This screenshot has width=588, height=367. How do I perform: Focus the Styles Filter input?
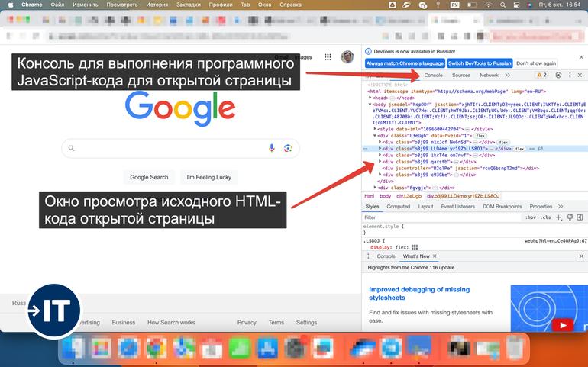(442, 217)
